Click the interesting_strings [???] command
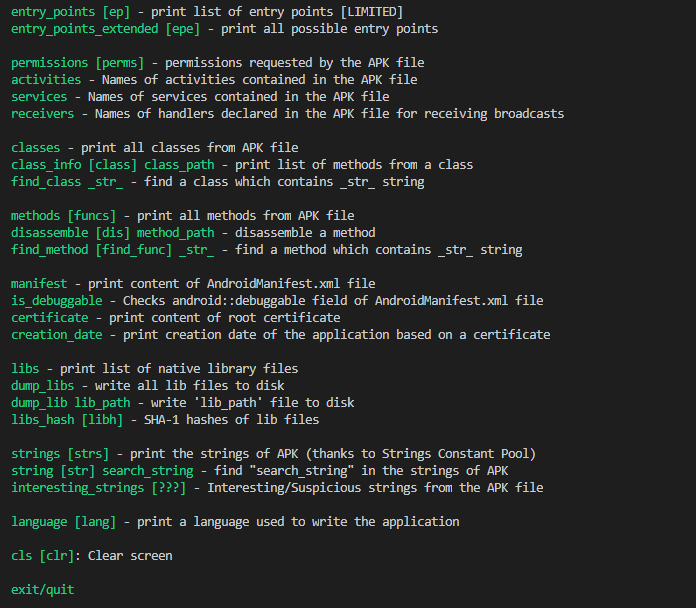The height and width of the screenshot is (608, 696). 99,488
